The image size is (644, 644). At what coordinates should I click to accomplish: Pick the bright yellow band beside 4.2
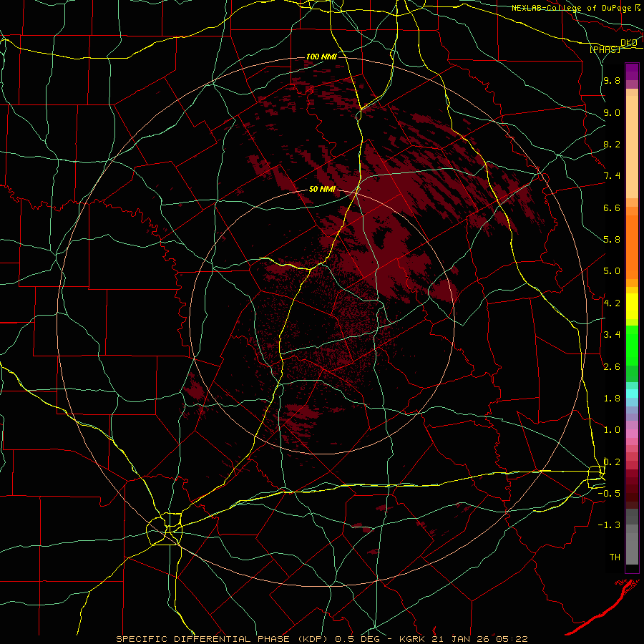pos(632,306)
